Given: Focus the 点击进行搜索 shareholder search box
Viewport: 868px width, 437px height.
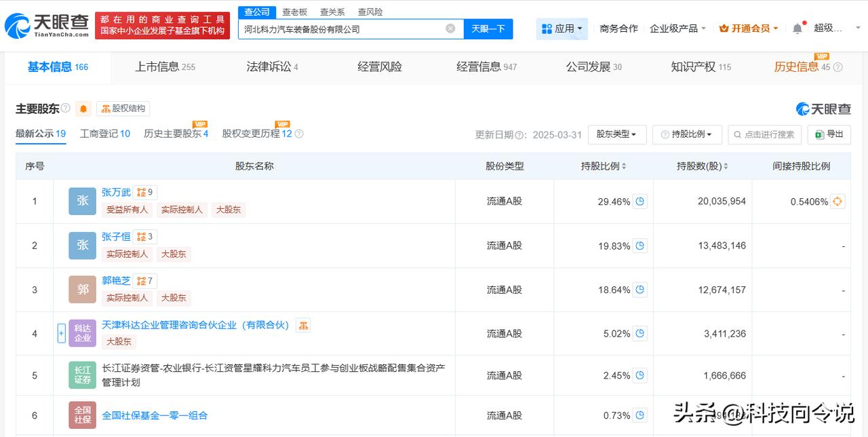Looking at the screenshot, I should [764, 134].
